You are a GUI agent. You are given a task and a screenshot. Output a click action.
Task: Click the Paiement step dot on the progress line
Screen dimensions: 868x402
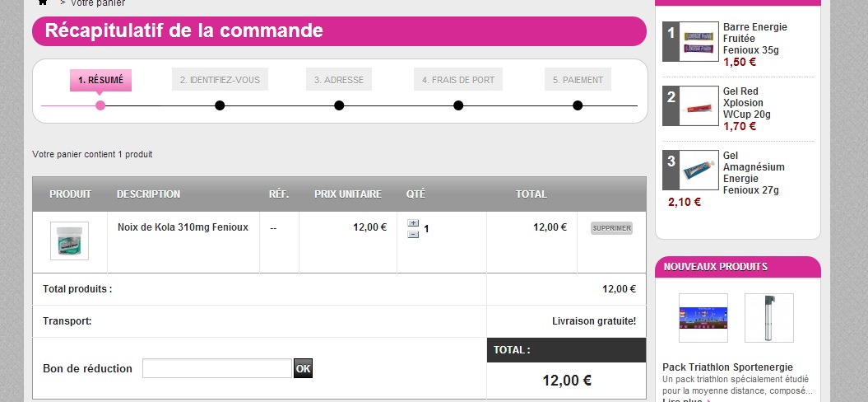pyautogui.click(x=578, y=105)
